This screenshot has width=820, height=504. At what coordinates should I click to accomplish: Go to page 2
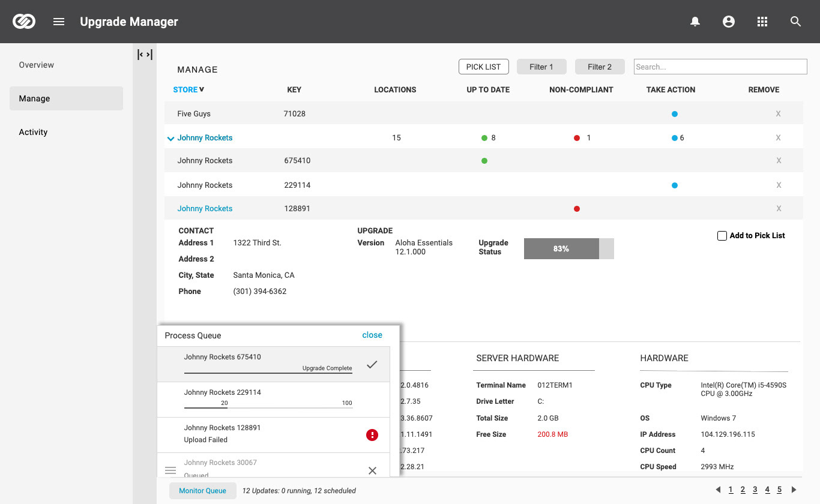tap(743, 490)
